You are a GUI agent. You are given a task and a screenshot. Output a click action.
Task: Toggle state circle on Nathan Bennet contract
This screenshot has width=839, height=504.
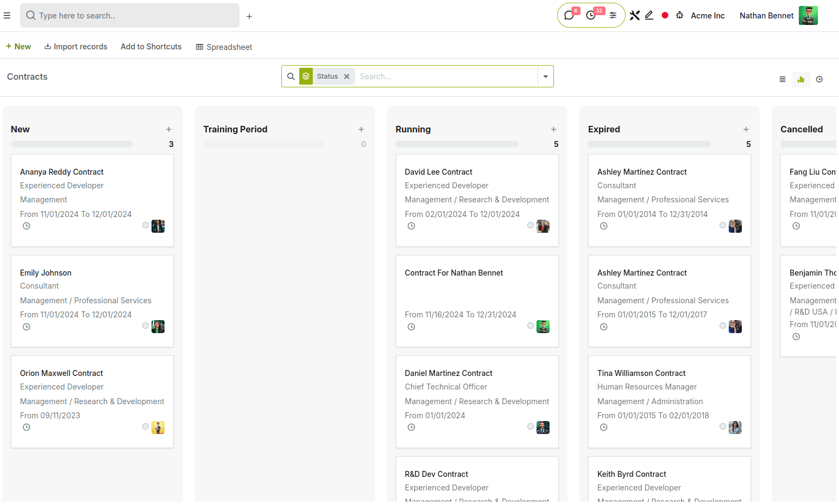click(x=531, y=326)
